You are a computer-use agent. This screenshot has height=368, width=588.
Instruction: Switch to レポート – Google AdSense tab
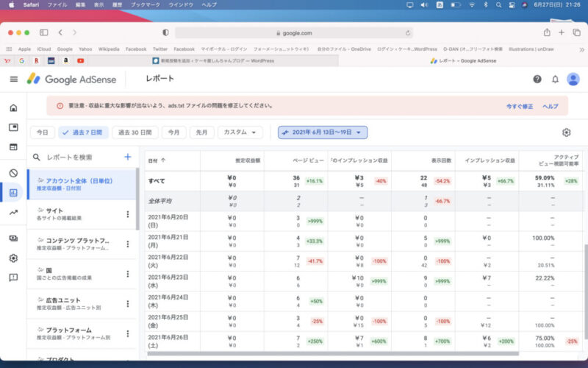(x=463, y=60)
